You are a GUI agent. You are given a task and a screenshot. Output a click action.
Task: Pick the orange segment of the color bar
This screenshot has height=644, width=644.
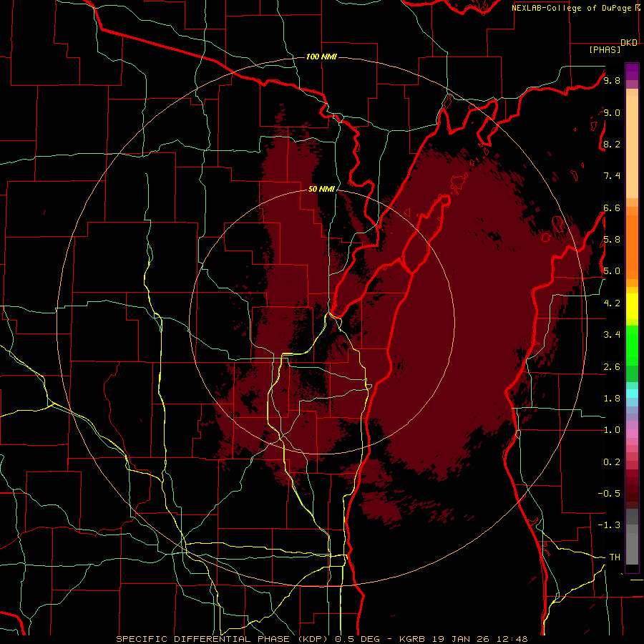coord(632,248)
